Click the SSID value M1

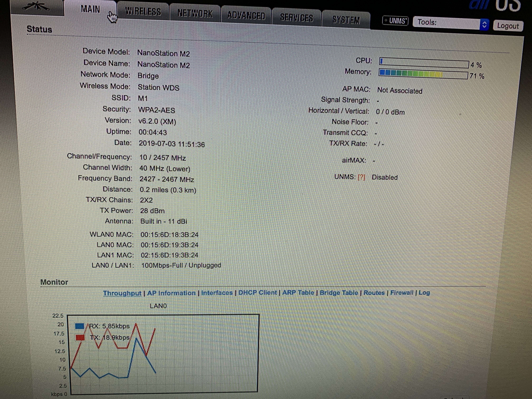[143, 98]
